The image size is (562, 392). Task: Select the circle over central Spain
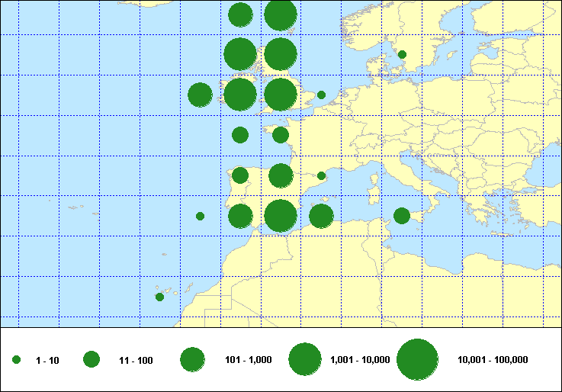click(x=281, y=175)
